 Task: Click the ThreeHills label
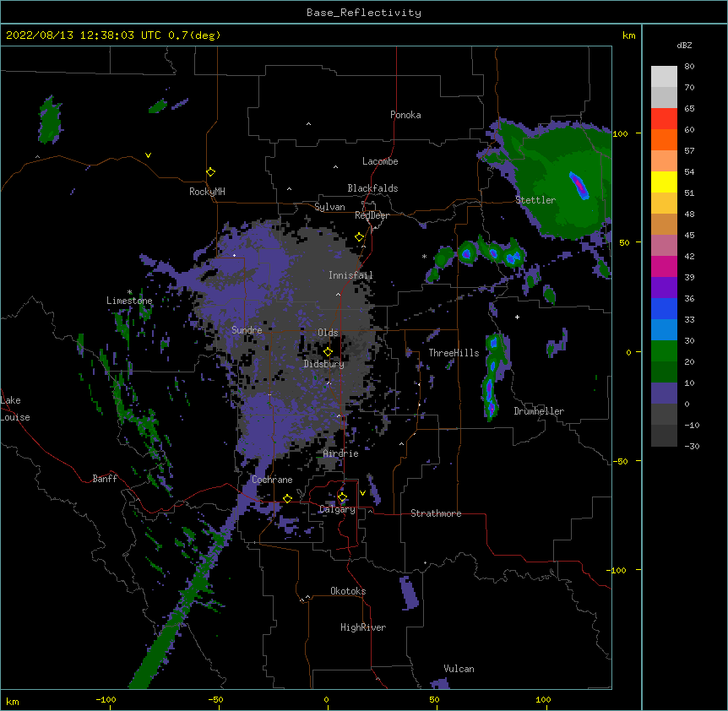pos(454,353)
